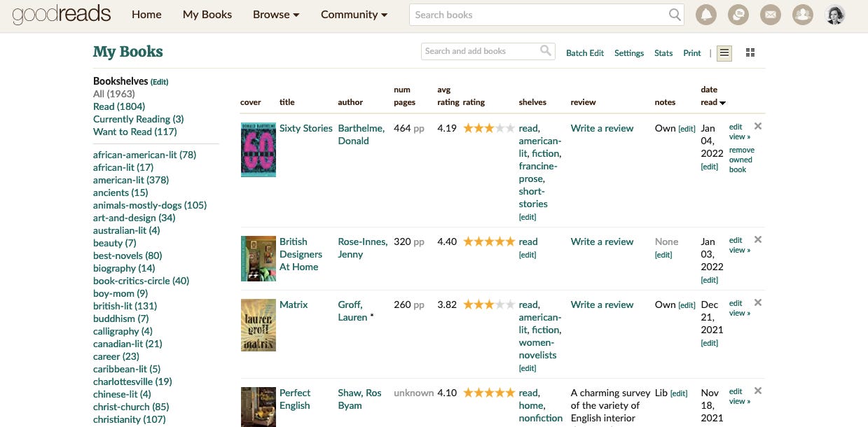Set the British Designers At Home star rating
The height and width of the screenshot is (427, 868).
(489, 241)
